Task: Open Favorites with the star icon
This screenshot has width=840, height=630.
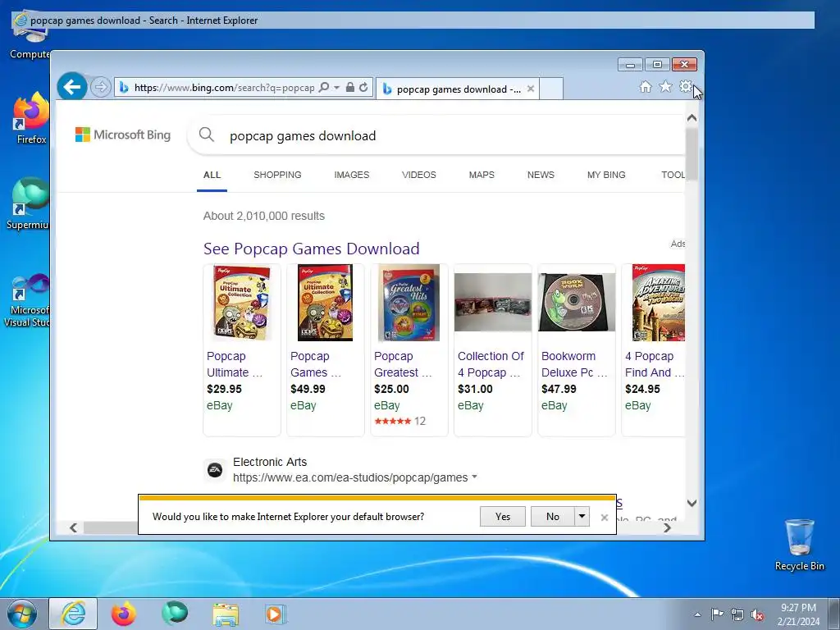Action: (x=665, y=86)
